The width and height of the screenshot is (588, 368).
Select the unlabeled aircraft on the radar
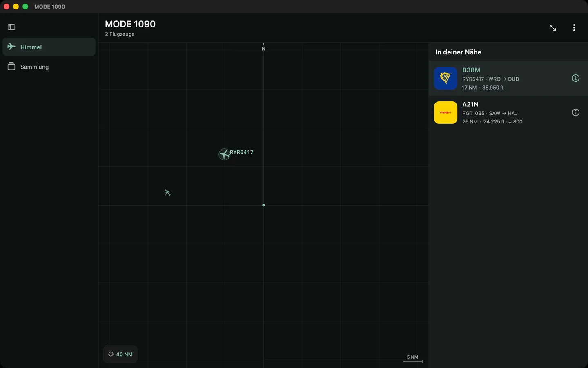pyautogui.click(x=168, y=193)
